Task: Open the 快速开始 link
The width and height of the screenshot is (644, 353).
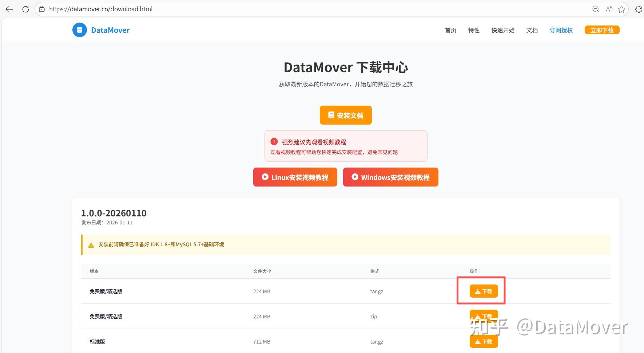Action: click(503, 30)
